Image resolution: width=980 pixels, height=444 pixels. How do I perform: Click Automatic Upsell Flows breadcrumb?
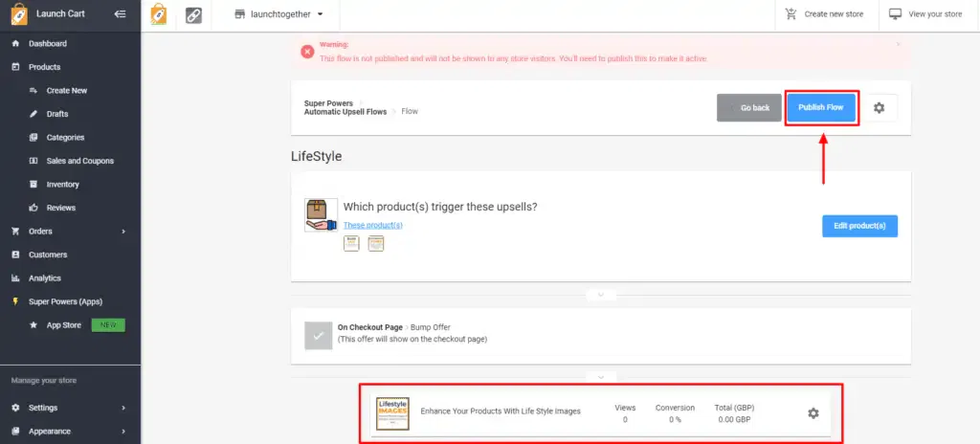[x=345, y=112]
